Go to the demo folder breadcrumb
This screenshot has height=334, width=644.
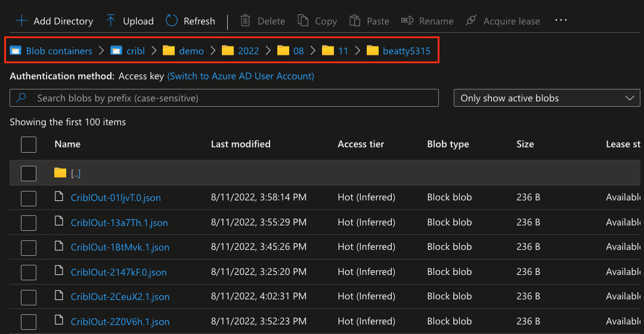pos(191,51)
